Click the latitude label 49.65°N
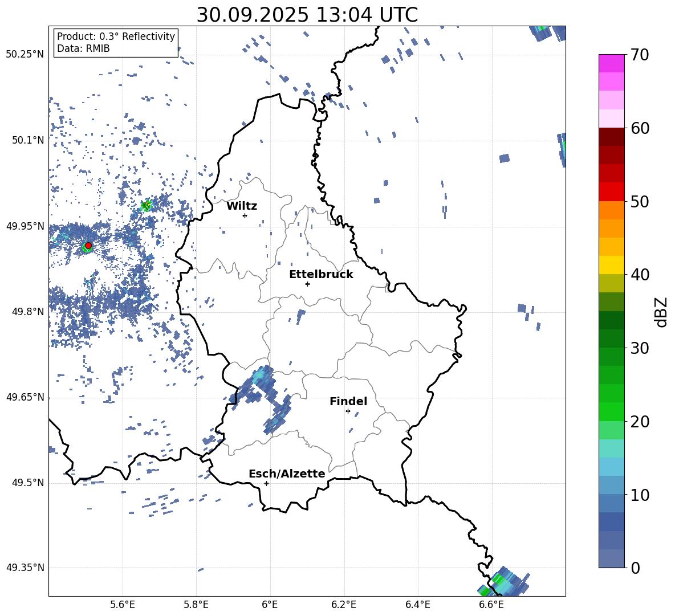 pyautogui.click(x=25, y=397)
